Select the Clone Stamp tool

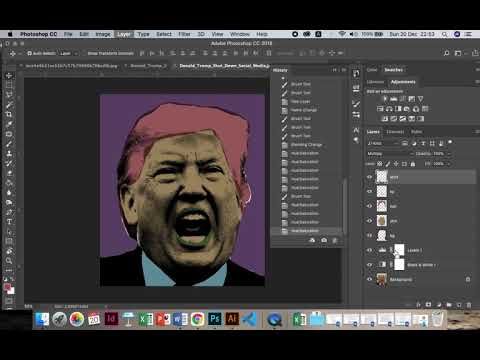(x=9, y=154)
